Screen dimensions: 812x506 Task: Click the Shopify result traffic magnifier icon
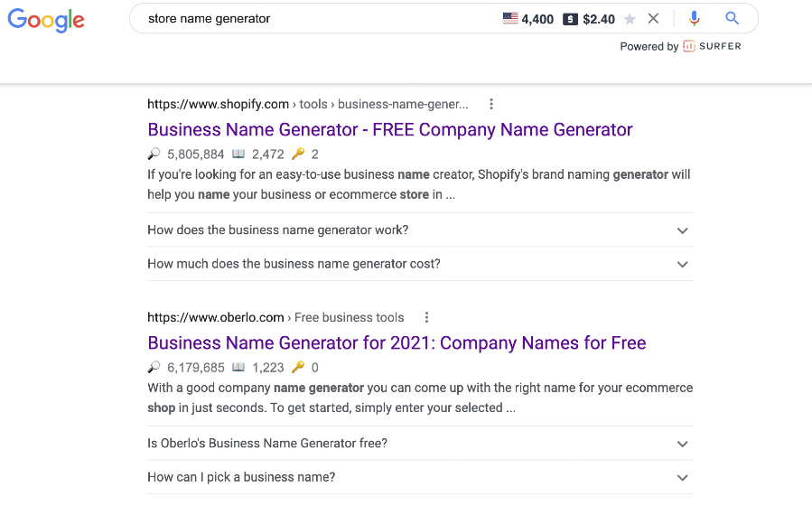coord(154,154)
